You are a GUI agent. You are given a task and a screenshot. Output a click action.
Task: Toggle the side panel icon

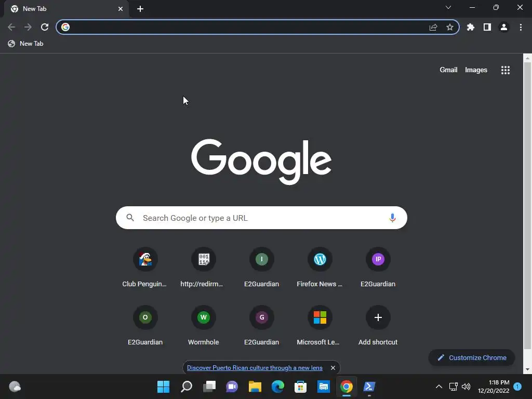(487, 27)
